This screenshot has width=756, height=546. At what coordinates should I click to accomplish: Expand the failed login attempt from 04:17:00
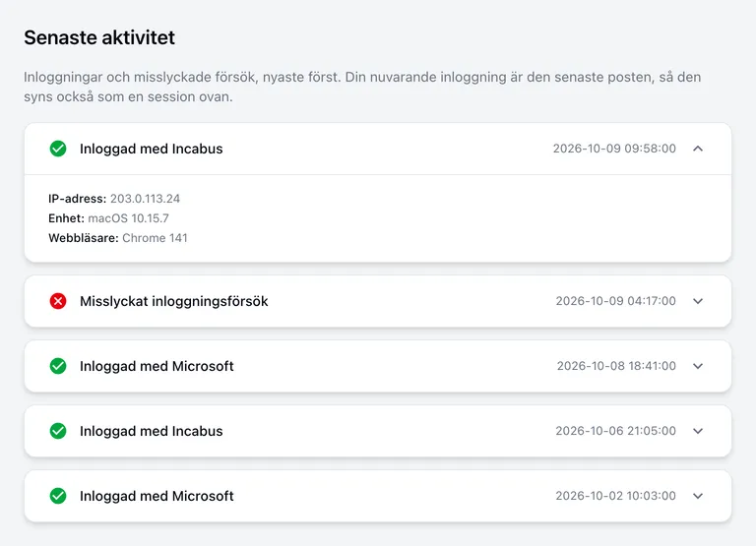click(x=698, y=301)
